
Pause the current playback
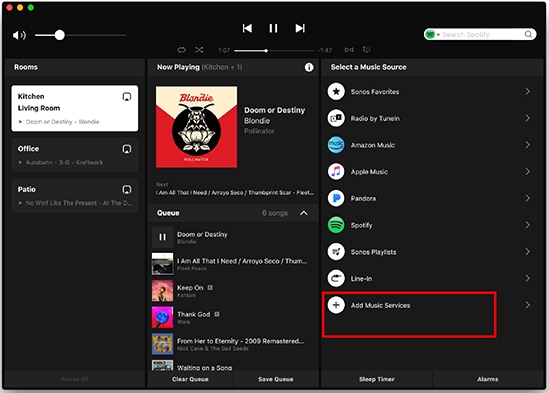point(273,28)
